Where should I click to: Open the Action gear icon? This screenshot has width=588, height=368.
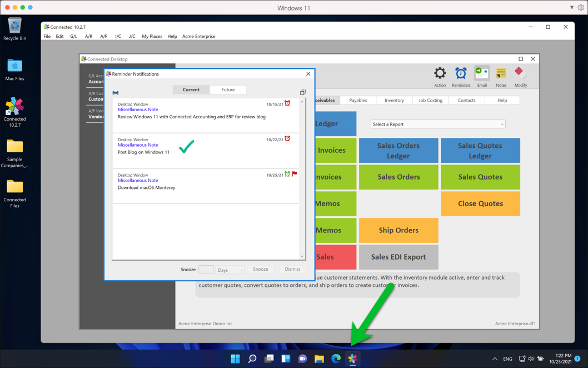[440, 74]
